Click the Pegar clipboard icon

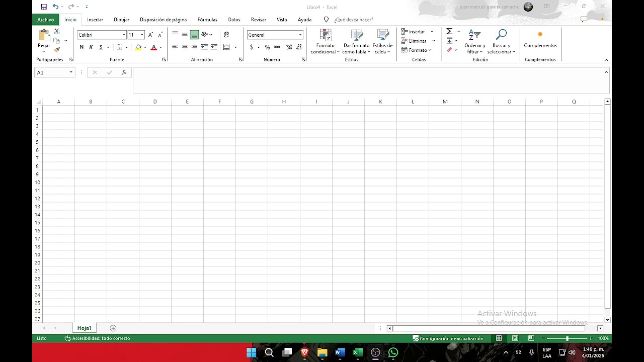(x=44, y=35)
